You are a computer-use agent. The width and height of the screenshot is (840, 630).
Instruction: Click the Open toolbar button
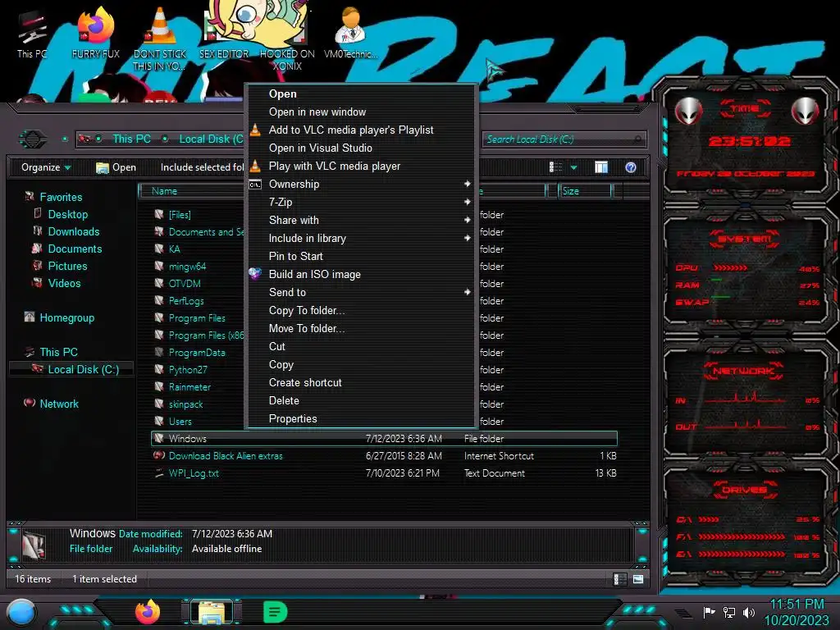116,167
